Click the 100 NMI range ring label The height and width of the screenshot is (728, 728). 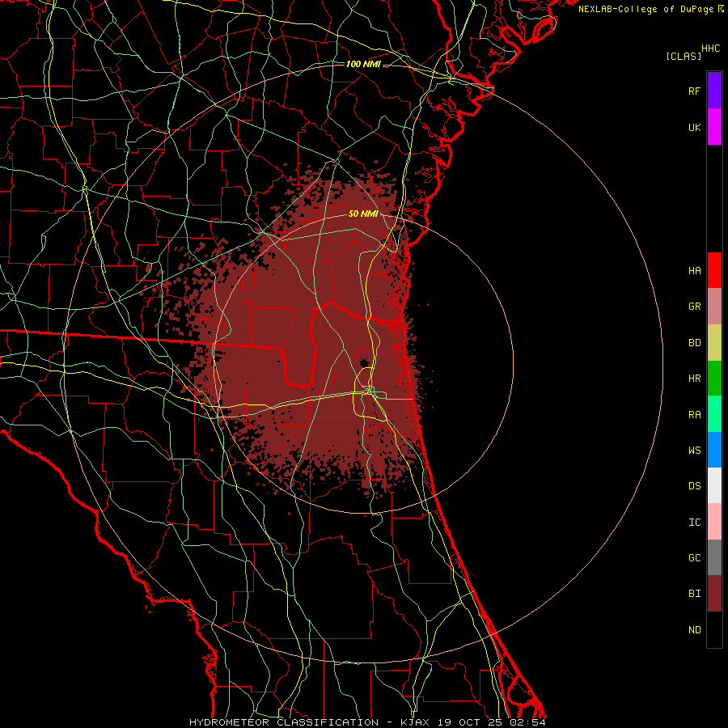[363, 64]
